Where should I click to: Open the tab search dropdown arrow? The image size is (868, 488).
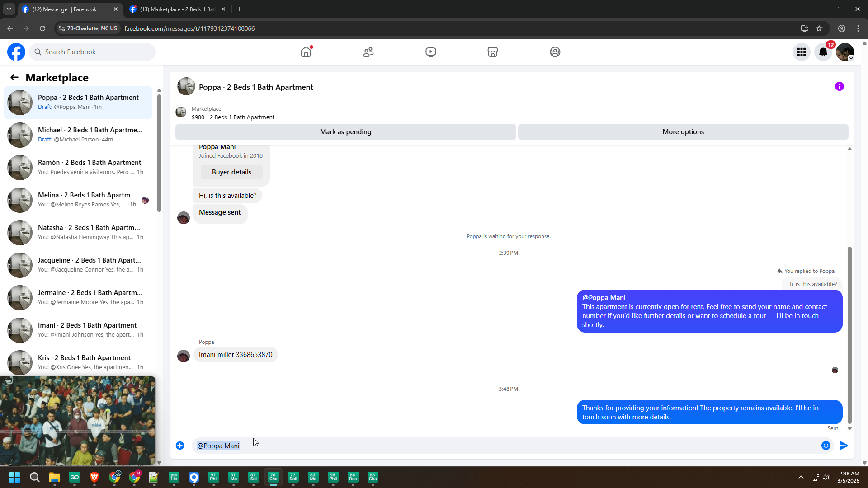coord(9,9)
